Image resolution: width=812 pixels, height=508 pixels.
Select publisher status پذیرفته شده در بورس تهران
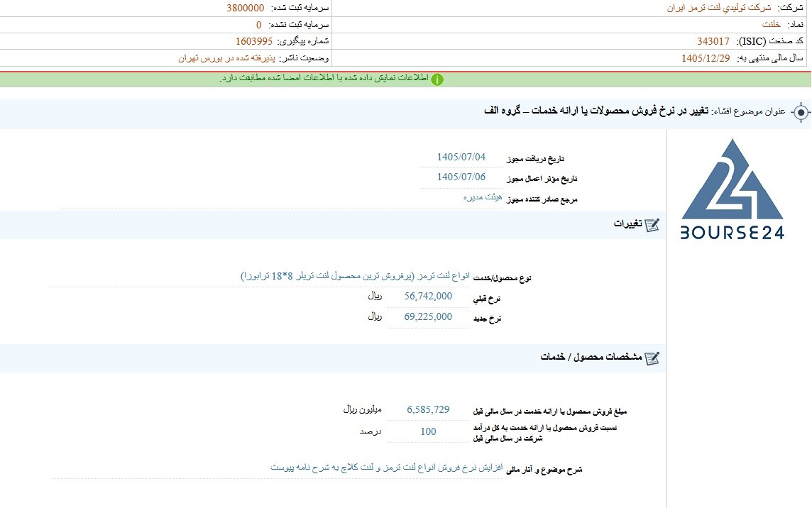pyautogui.click(x=226, y=58)
